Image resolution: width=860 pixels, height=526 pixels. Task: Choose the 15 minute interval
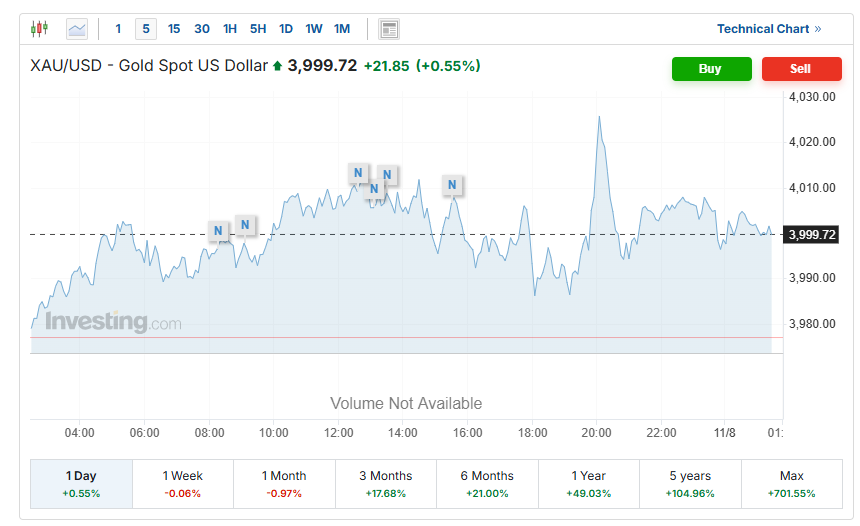pyautogui.click(x=174, y=29)
